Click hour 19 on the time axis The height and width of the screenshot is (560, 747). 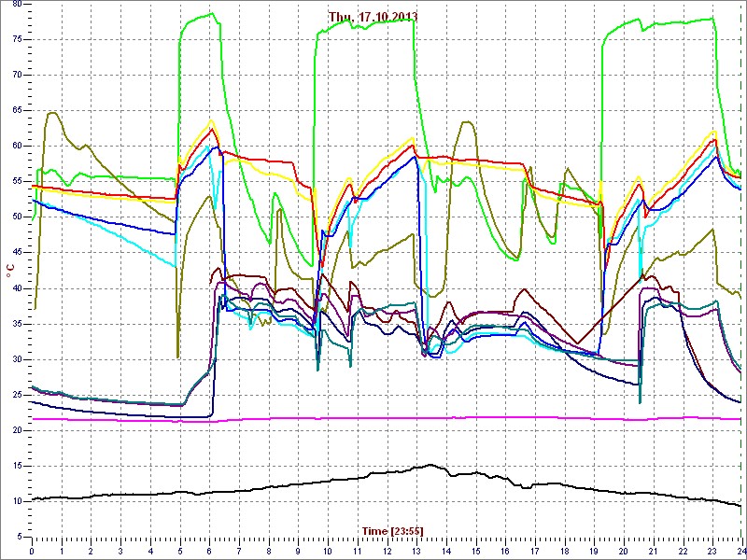[x=594, y=552]
